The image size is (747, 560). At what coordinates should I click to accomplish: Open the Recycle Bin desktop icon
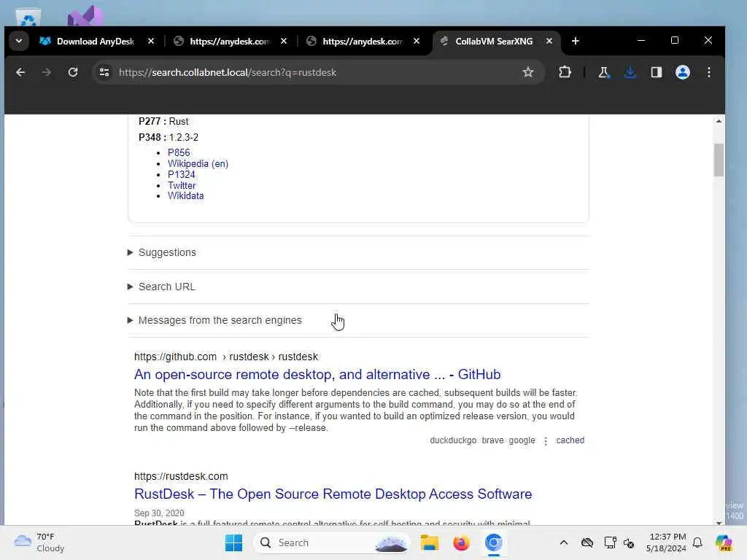(28, 18)
